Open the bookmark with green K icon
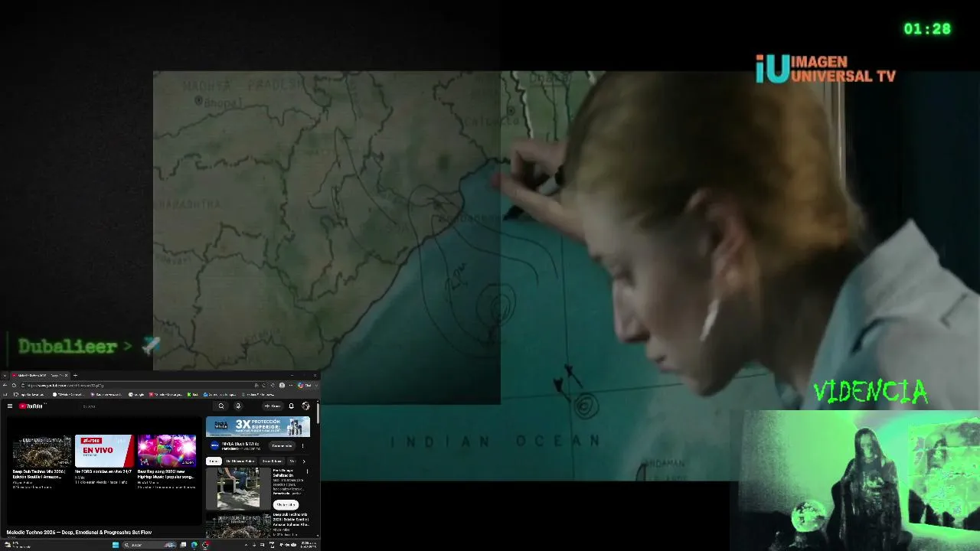 pos(193,395)
